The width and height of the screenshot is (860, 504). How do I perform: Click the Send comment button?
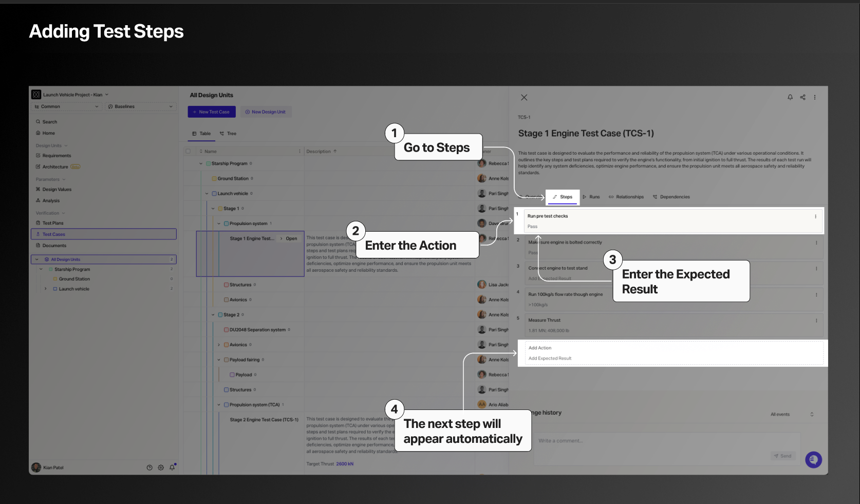(x=783, y=456)
